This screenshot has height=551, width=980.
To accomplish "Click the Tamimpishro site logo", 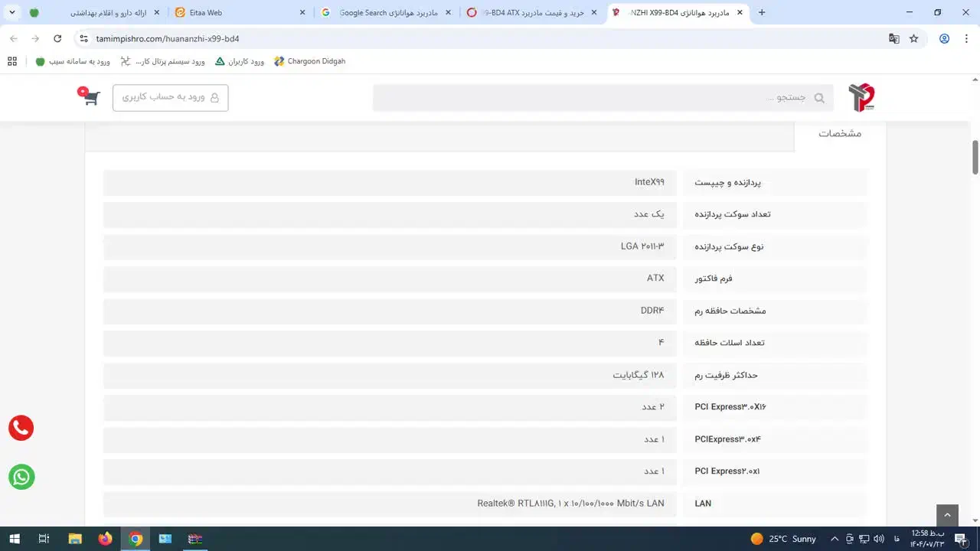I will tap(861, 97).
